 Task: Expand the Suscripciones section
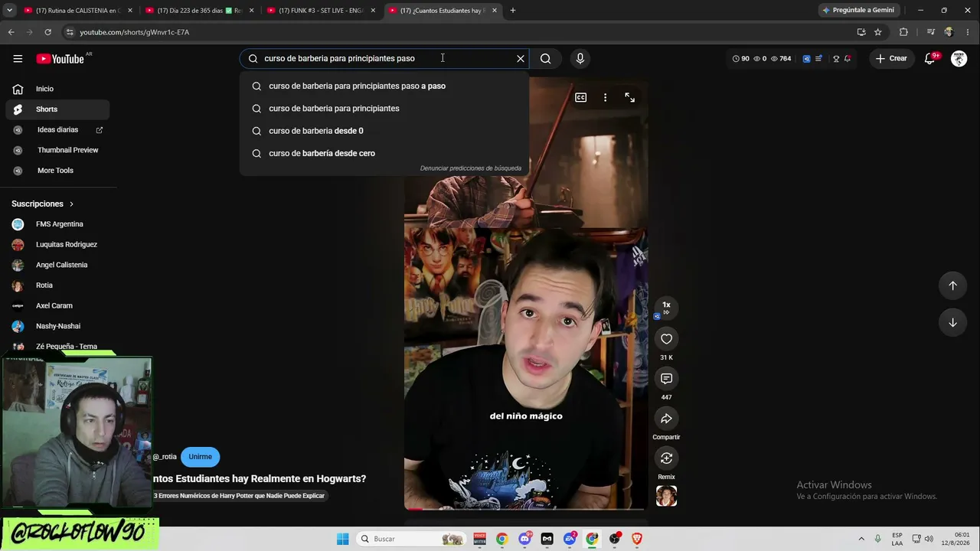click(43, 204)
